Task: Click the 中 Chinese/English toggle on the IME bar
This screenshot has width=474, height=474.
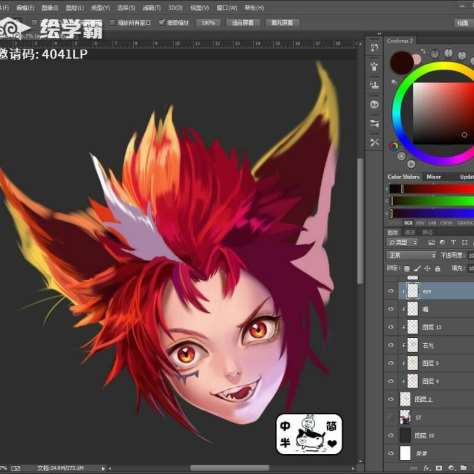Action: pos(285,426)
